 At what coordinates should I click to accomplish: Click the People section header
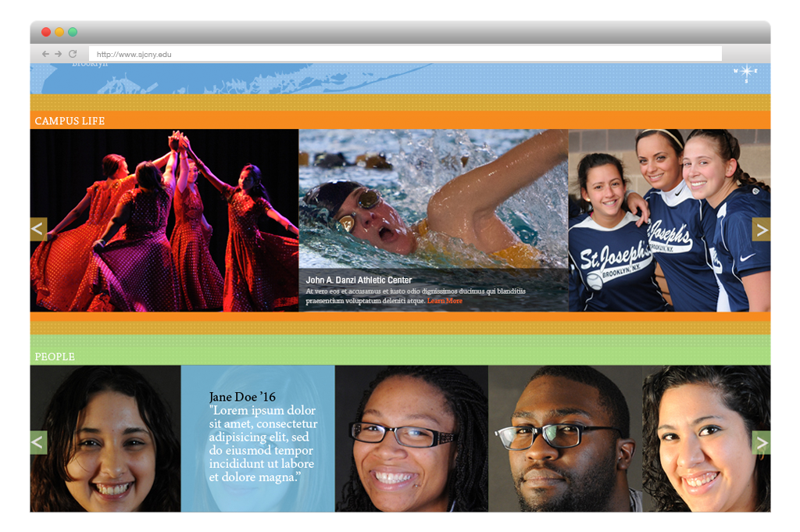point(55,357)
